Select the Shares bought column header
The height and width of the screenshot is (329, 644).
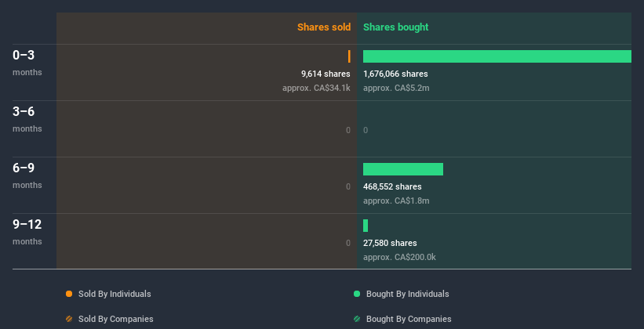tap(395, 27)
